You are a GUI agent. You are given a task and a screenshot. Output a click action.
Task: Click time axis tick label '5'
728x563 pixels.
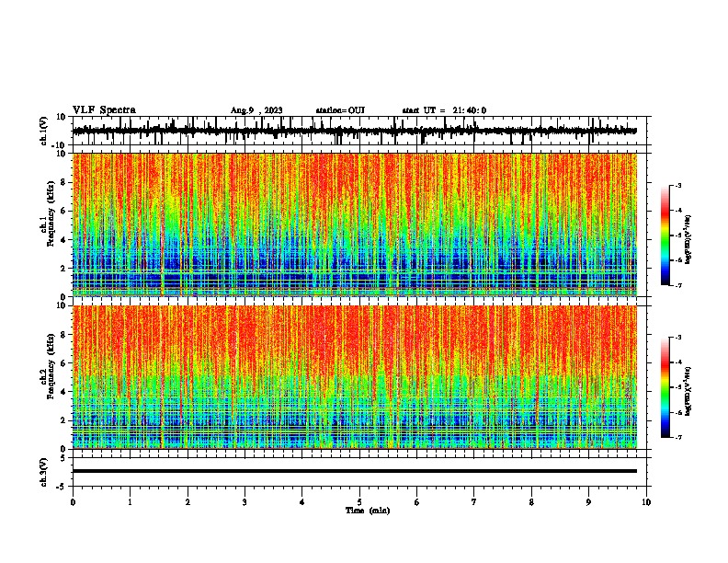coord(359,502)
